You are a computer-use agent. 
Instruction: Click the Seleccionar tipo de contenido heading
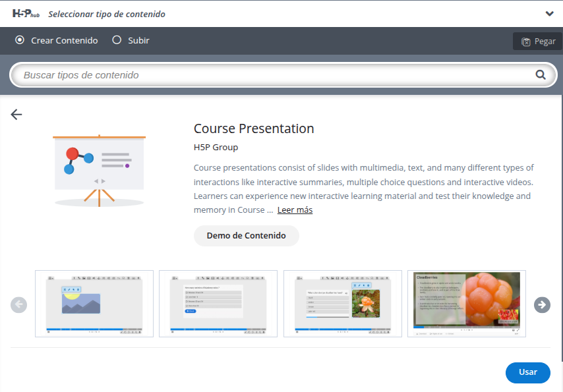pyautogui.click(x=107, y=14)
